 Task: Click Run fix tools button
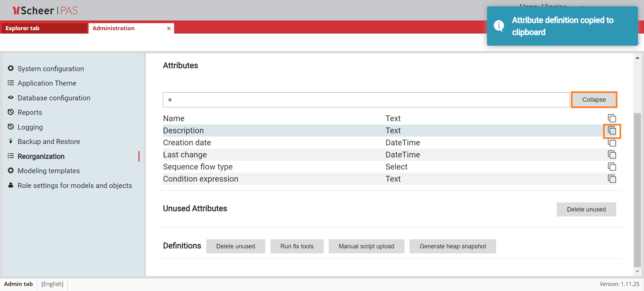297,246
